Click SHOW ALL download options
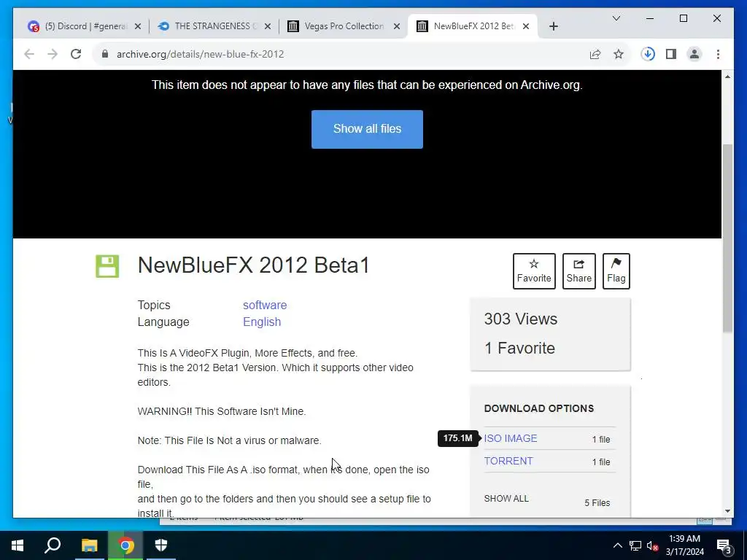Image resolution: width=747 pixels, height=560 pixels. (506, 499)
